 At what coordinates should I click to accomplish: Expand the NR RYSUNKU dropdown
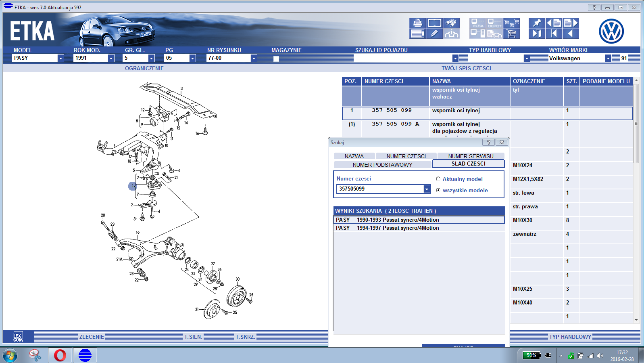(254, 58)
